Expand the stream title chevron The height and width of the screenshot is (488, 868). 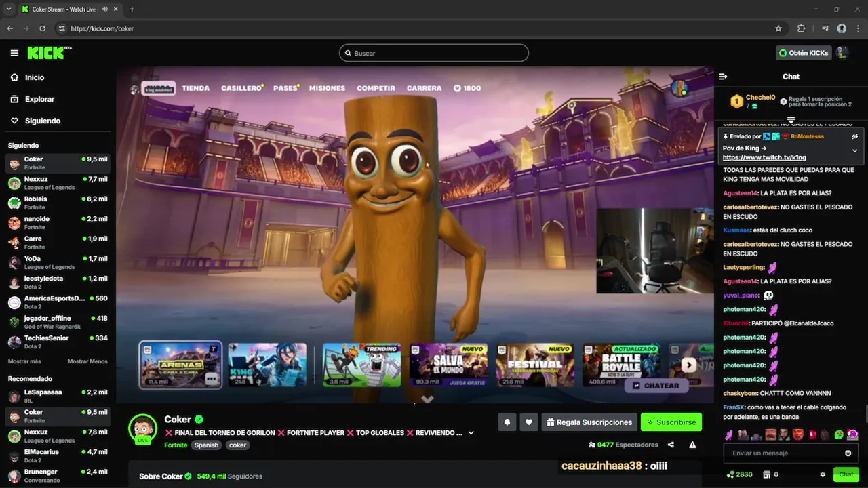(471, 433)
